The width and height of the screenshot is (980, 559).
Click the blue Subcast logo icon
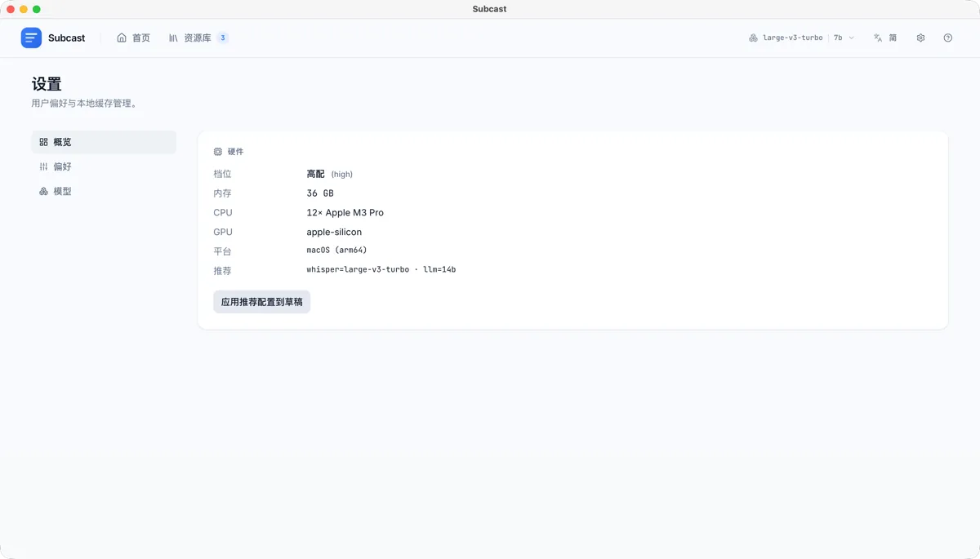point(31,38)
